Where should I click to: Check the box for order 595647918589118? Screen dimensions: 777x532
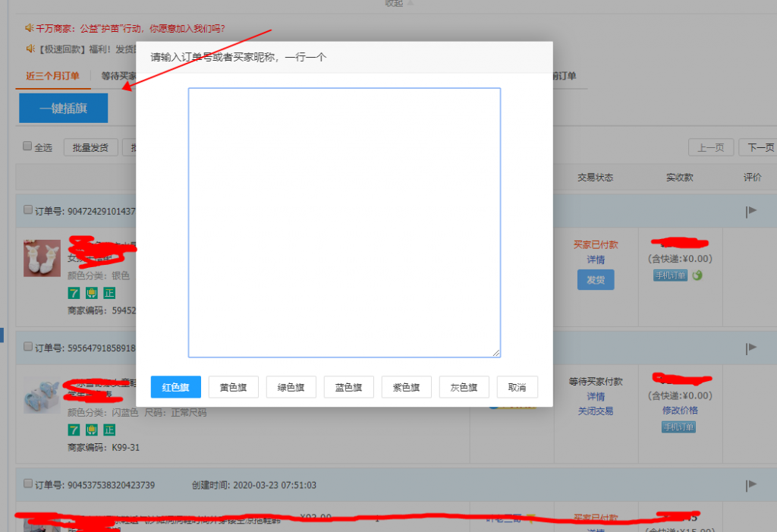pos(28,347)
